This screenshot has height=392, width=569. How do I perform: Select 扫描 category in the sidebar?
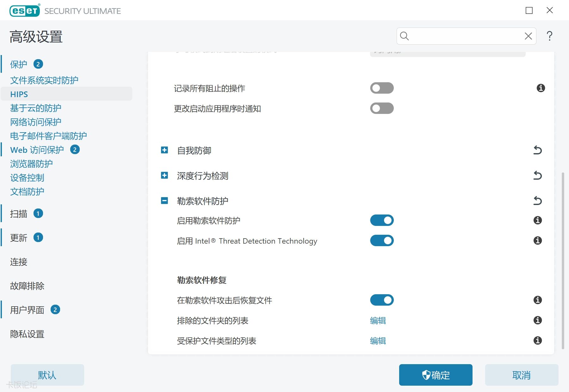tap(19, 214)
